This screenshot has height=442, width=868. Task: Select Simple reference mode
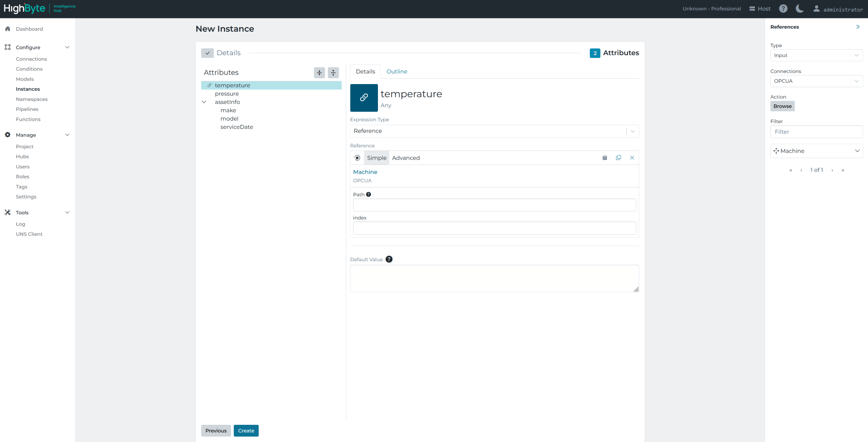click(377, 158)
